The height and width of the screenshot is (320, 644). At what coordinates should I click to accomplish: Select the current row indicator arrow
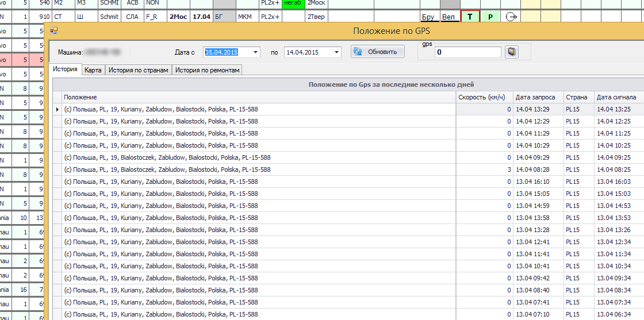[x=56, y=109]
